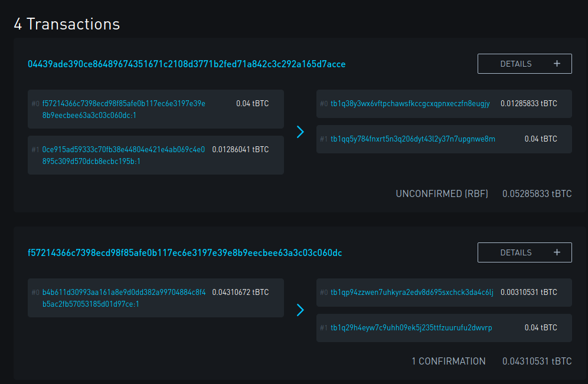588x384 pixels.
Task: Click 1 CONFIRMATION status label
Action: tap(449, 361)
